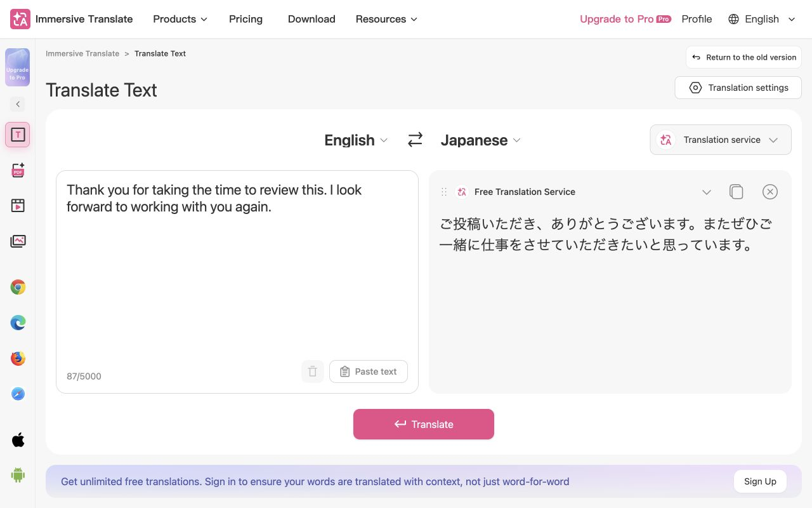This screenshot has width=812, height=508.
Task: Click the 87/5000 character counter
Action: pyautogui.click(x=84, y=376)
